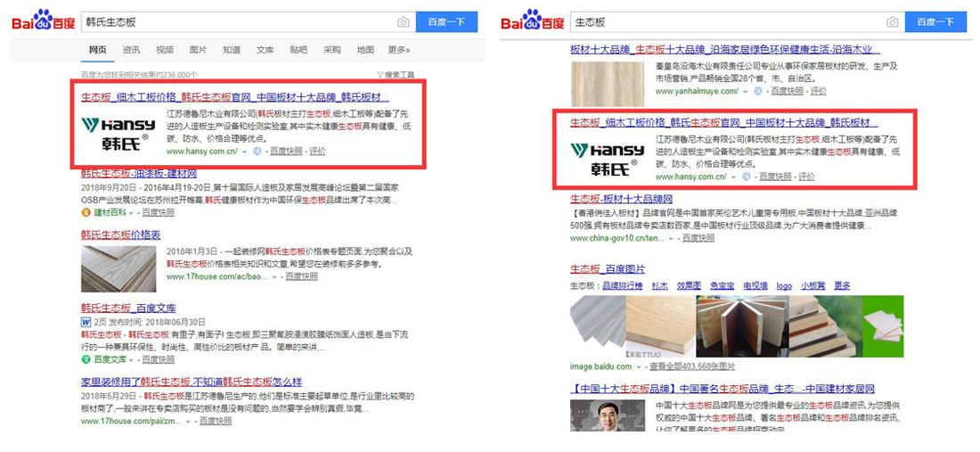Viewport: 980px width, 452px height.
Task: Expand the 更多» category menu
Action: [x=399, y=50]
